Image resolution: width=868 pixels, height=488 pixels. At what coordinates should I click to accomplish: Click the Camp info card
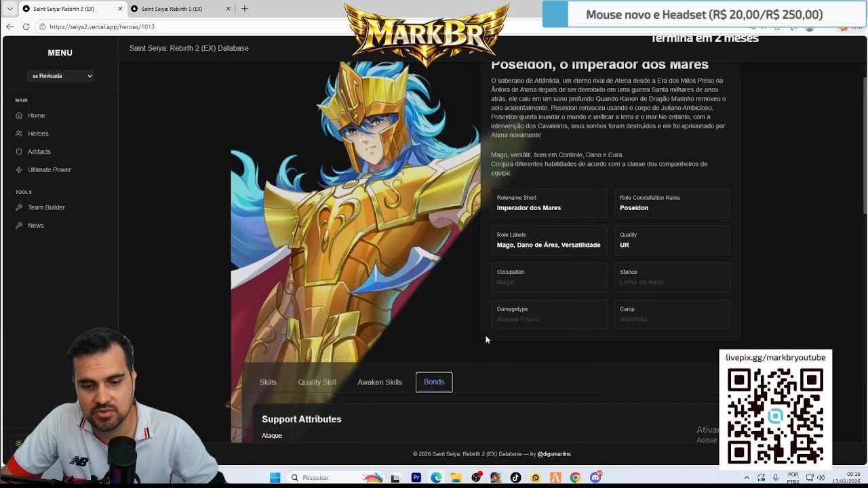pos(672,314)
